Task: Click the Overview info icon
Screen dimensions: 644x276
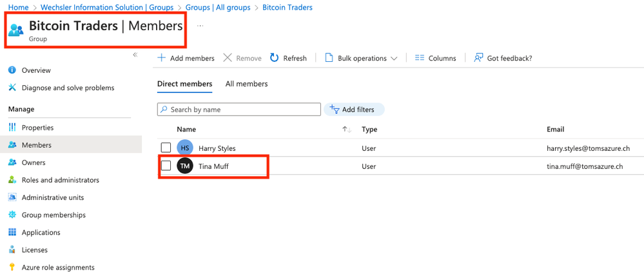Action: pos(12,70)
